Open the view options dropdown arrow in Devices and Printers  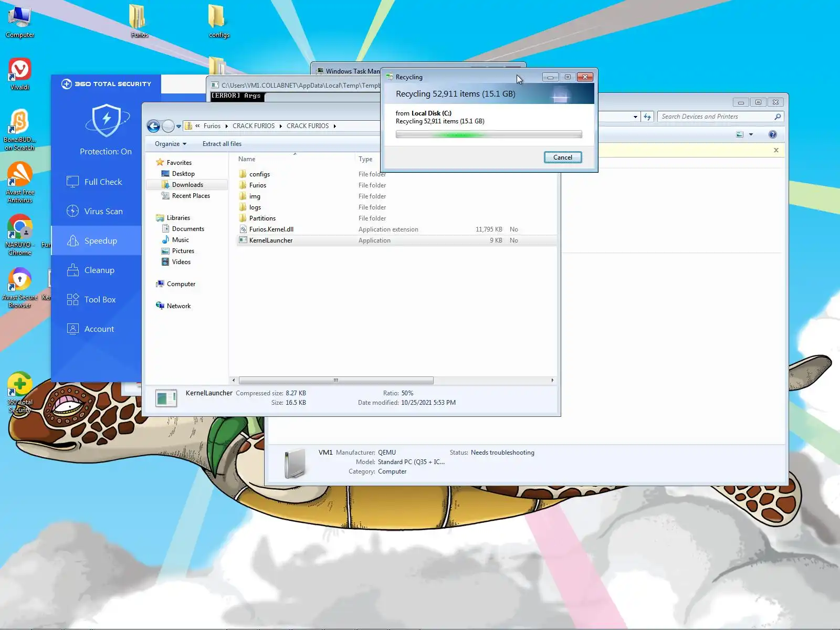tap(751, 134)
